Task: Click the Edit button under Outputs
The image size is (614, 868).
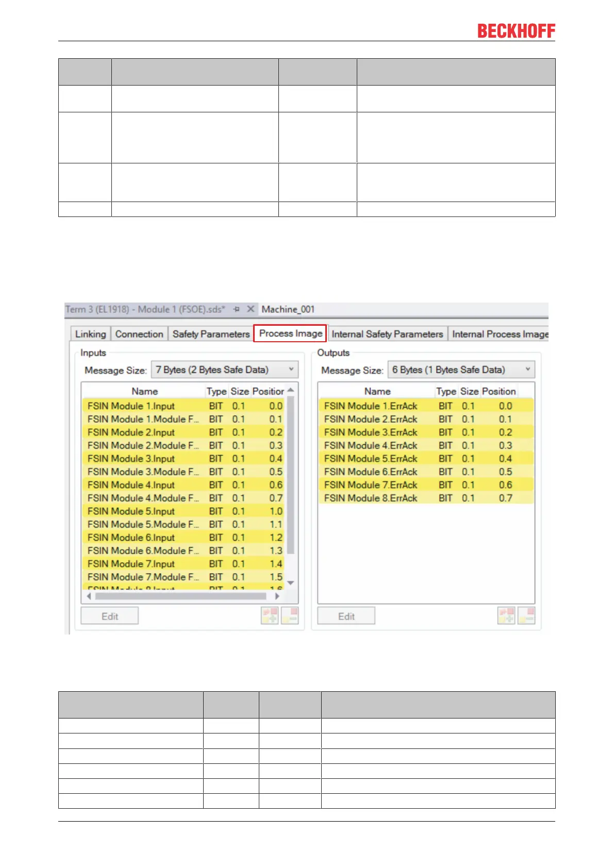Action: [346, 616]
